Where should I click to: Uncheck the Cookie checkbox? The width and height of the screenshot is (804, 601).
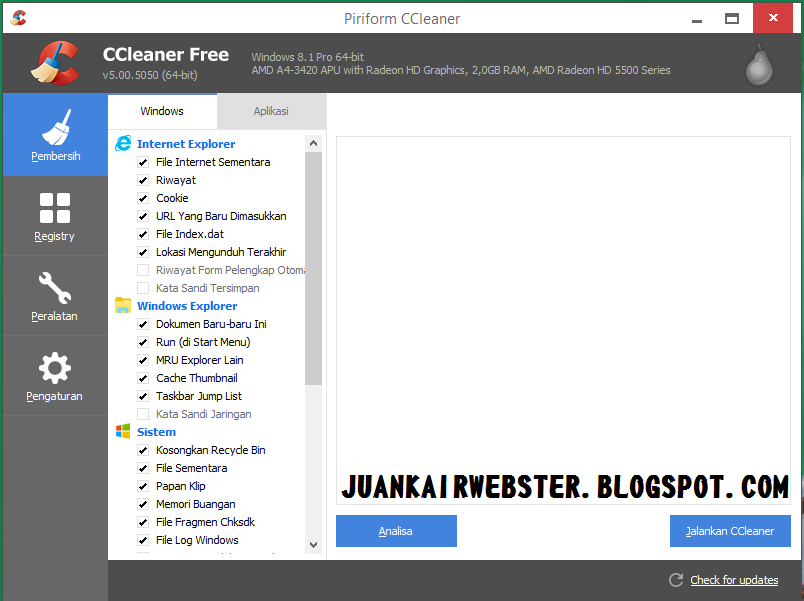pos(143,198)
